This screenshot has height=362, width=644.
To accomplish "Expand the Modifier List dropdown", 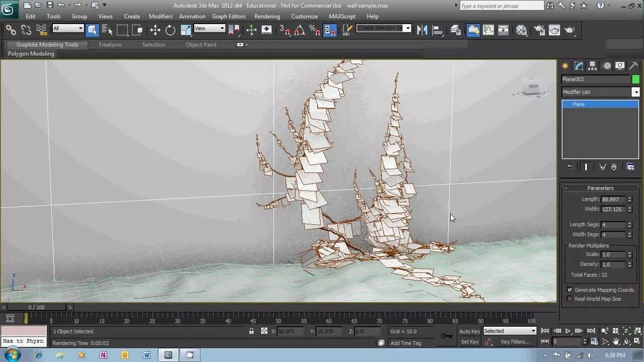I will coord(635,92).
